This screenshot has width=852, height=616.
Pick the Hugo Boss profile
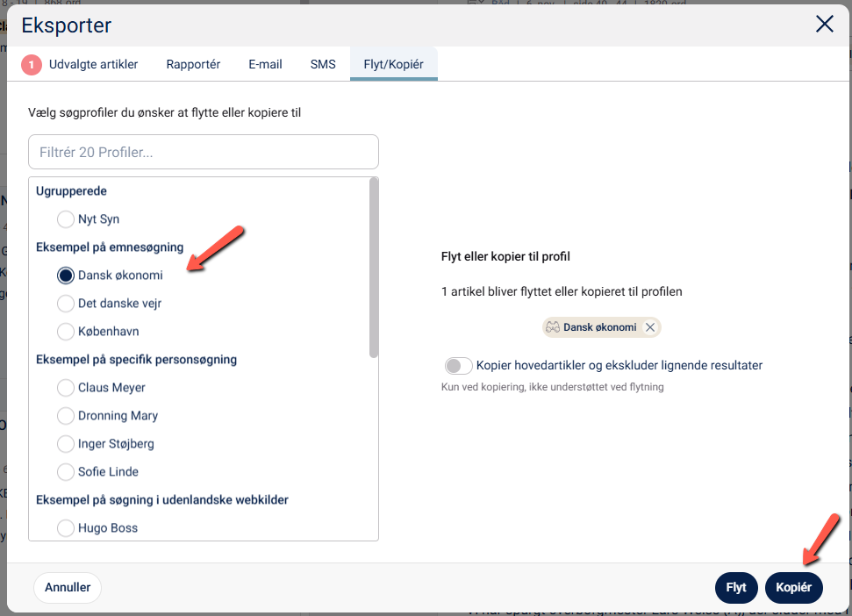66,528
